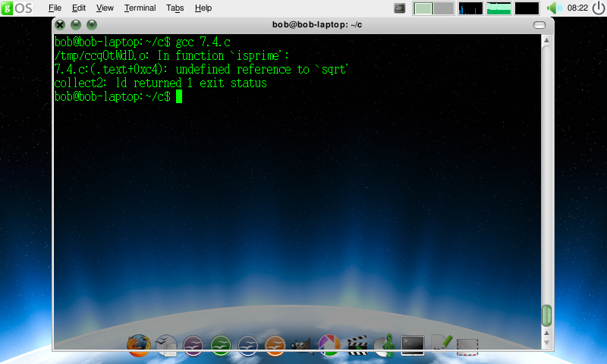This screenshot has width=607, height=364.
Task: Click the 'undefined reference to `sqrt'' error
Action: [x=262, y=69]
